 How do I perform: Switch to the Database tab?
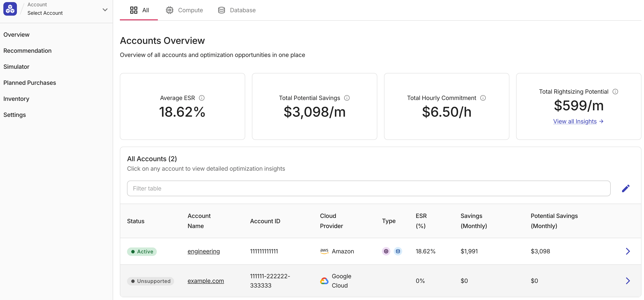pos(237,10)
